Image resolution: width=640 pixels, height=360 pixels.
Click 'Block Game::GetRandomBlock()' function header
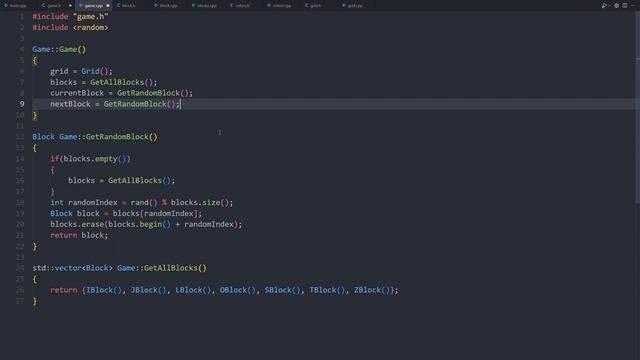tap(95, 137)
